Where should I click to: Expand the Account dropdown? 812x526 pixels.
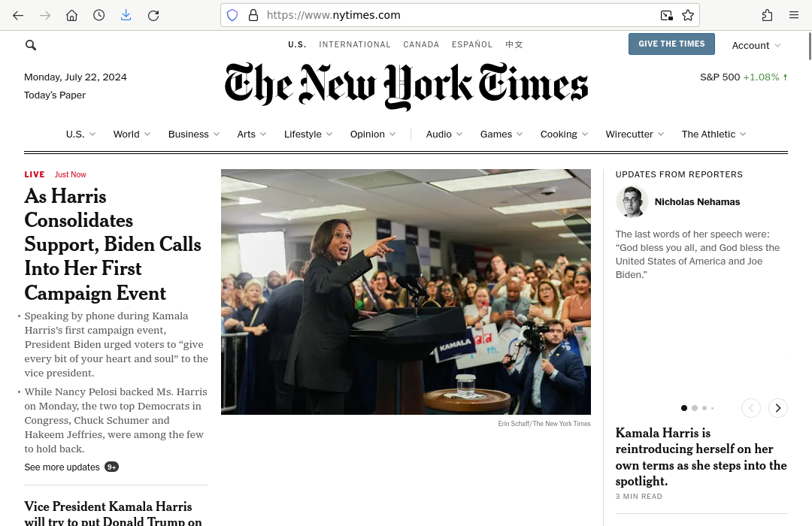click(756, 46)
